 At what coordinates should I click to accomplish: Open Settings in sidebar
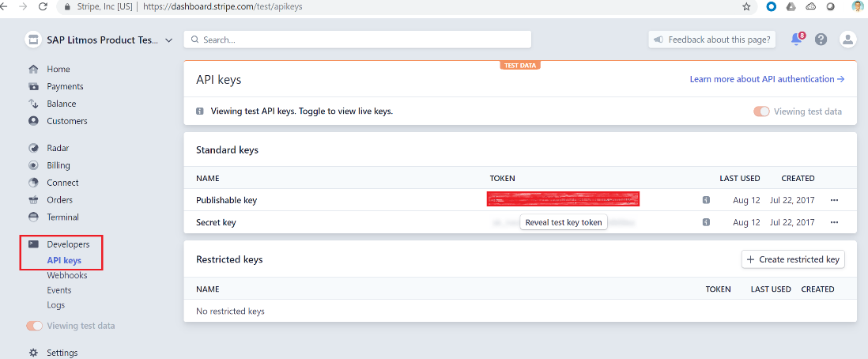(x=62, y=353)
